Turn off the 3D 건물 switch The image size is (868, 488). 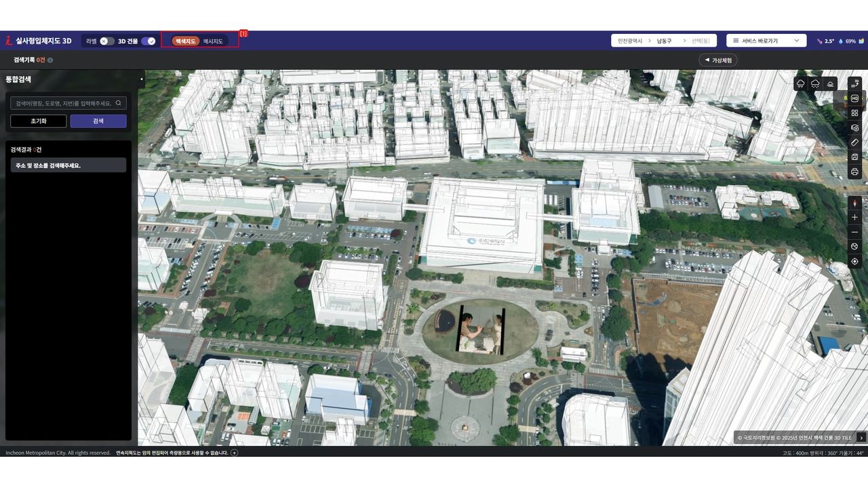[149, 41]
